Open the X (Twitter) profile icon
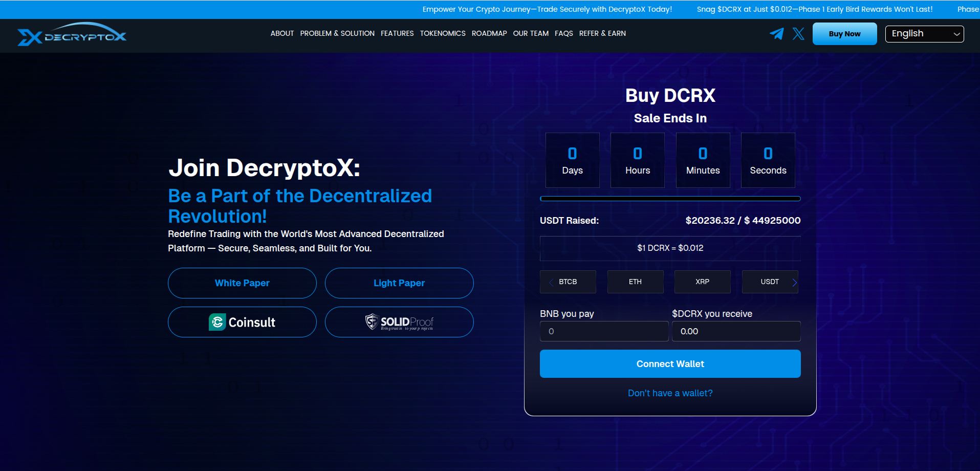The width and height of the screenshot is (980, 471). (798, 34)
